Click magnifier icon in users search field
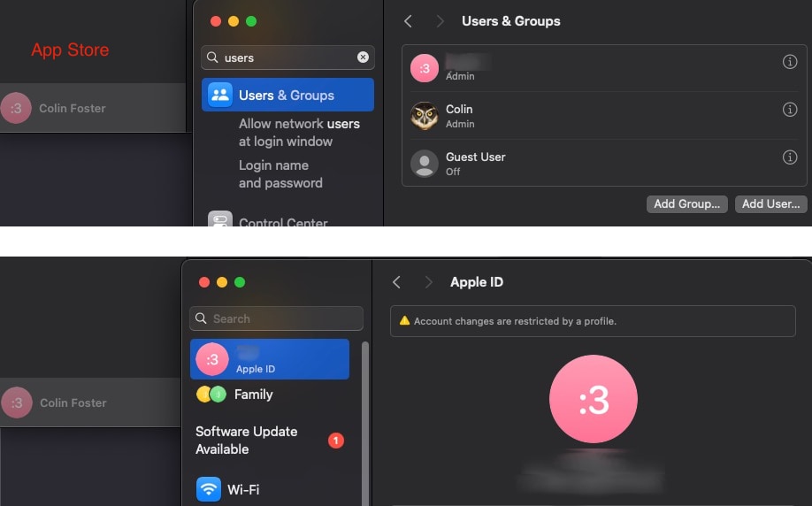This screenshot has height=506, width=812. pyautogui.click(x=212, y=57)
